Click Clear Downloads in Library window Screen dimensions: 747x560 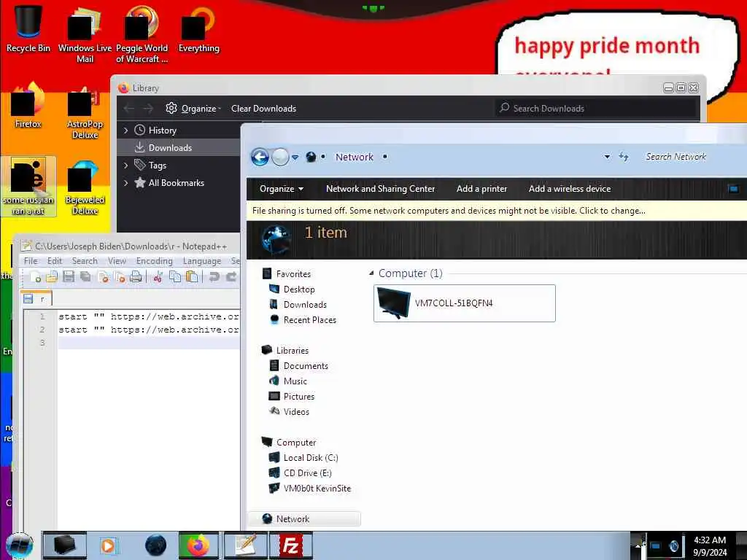[263, 109]
